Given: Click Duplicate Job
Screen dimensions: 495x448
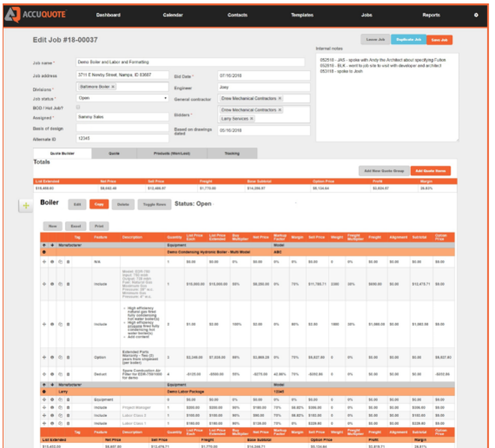Looking at the screenshot, I should click(x=408, y=40).
